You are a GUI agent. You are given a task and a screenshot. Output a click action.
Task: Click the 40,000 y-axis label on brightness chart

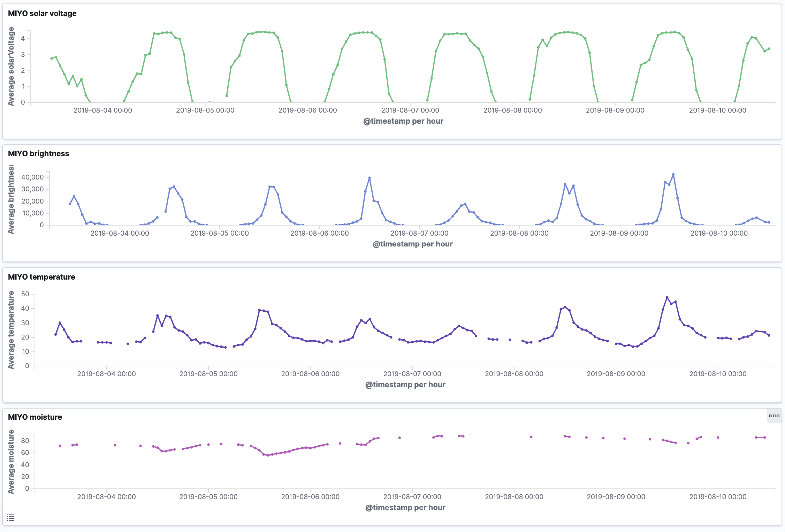[x=32, y=177]
